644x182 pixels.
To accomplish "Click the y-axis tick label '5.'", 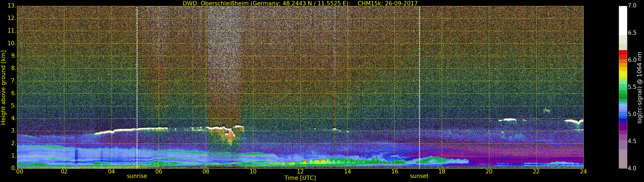I will tap(14, 106).
